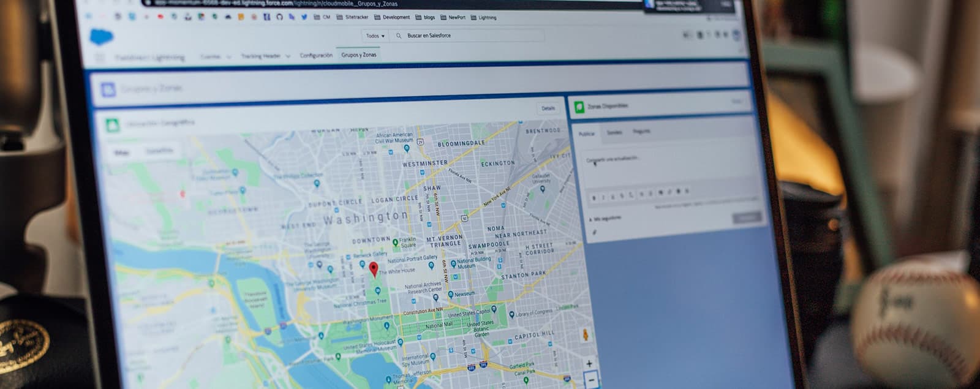Screen dimensions: 980x389
Task: Zoom in the map with plus button
Action: tap(589, 364)
